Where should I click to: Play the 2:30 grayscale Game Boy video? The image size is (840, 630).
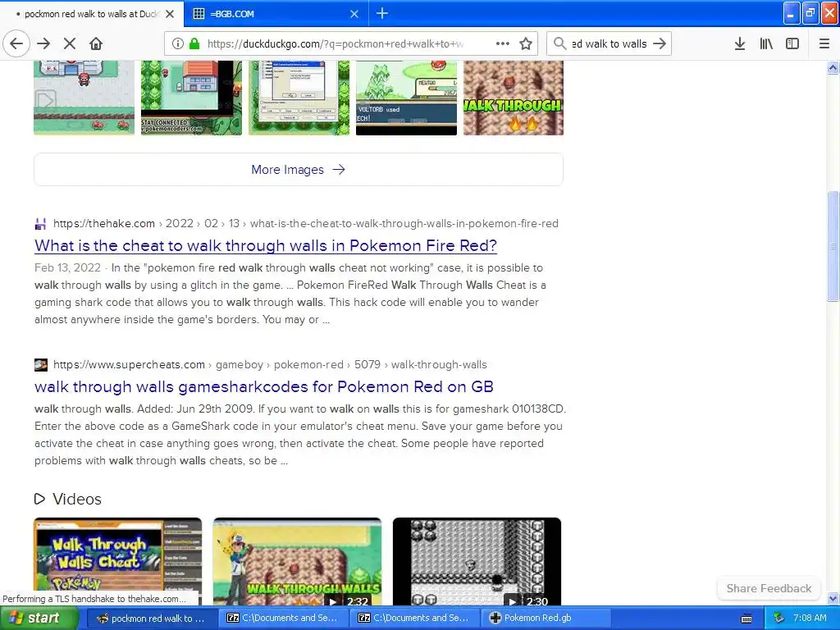[x=477, y=561]
